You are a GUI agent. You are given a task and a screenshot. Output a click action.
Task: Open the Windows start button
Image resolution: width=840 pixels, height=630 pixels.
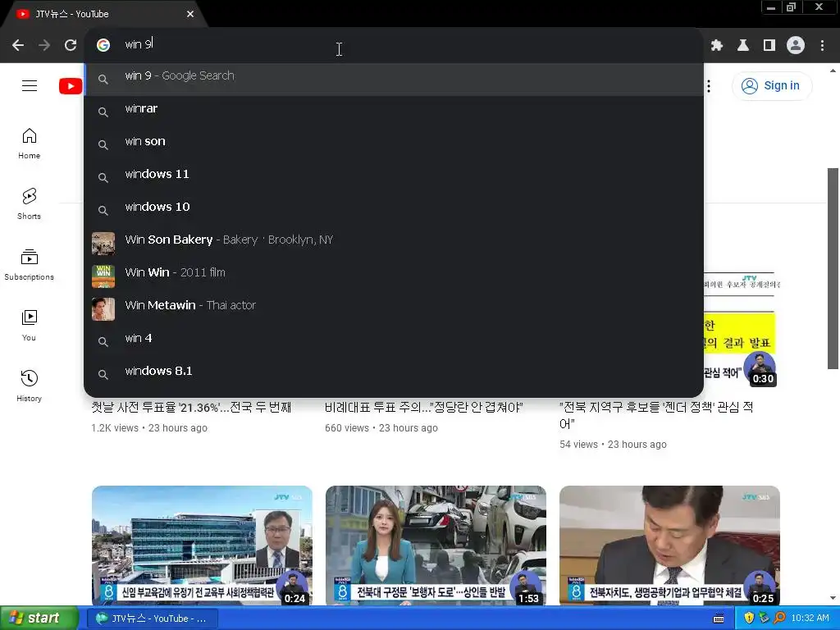tap(39, 619)
